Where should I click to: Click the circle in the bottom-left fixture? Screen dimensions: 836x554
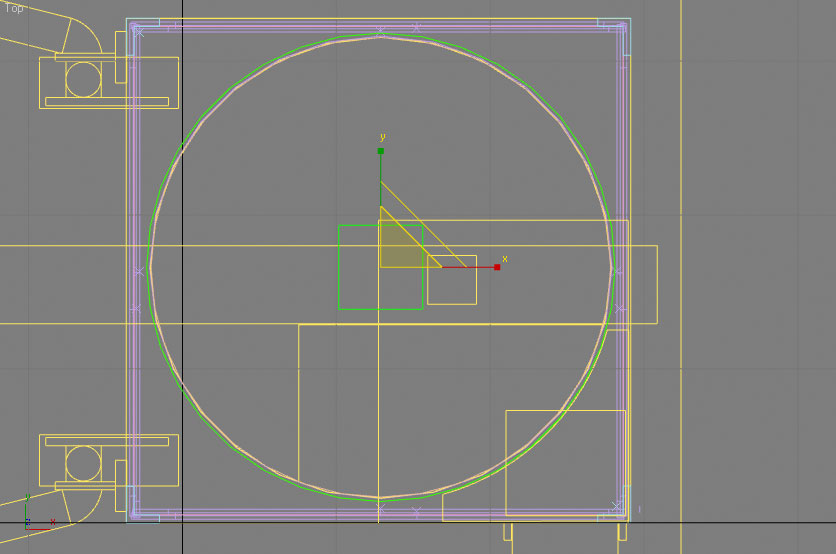[83, 463]
